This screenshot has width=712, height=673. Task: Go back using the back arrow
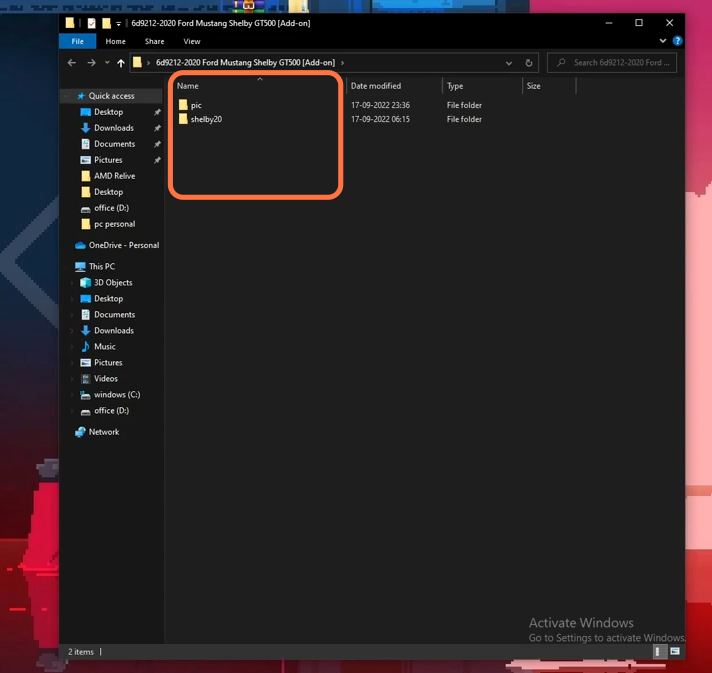coord(71,63)
